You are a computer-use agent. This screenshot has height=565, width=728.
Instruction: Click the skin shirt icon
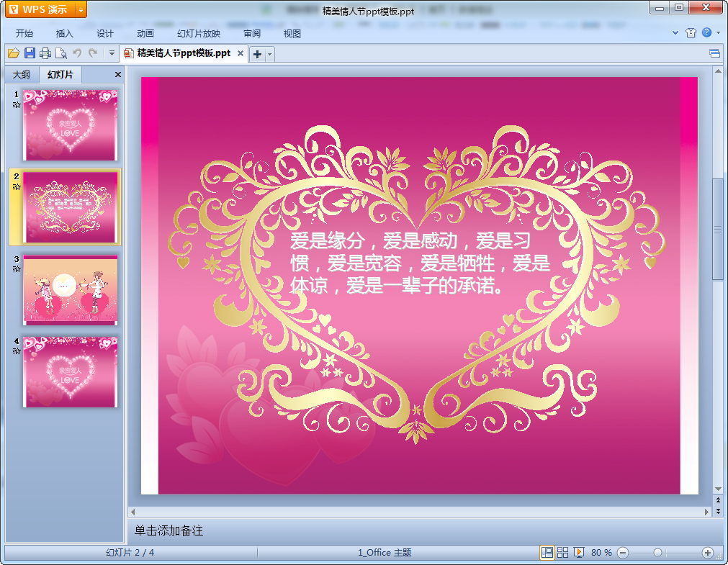[x=691, y=32]
